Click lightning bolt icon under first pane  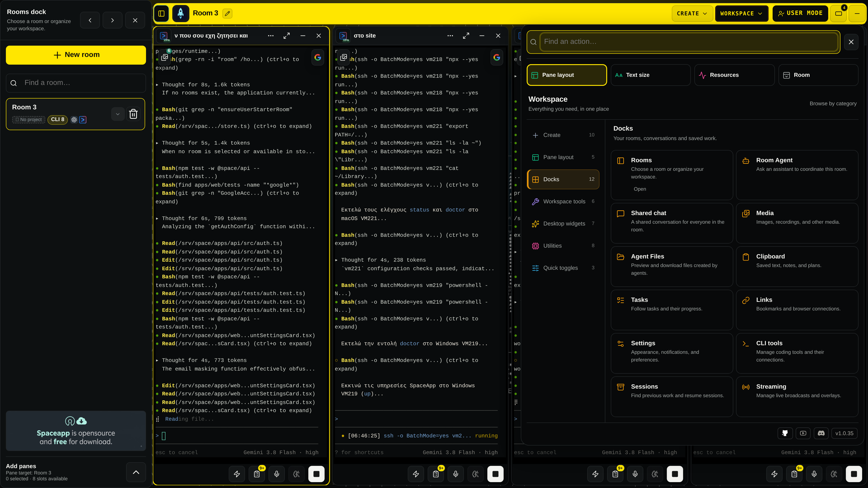(x=237, y=474)
